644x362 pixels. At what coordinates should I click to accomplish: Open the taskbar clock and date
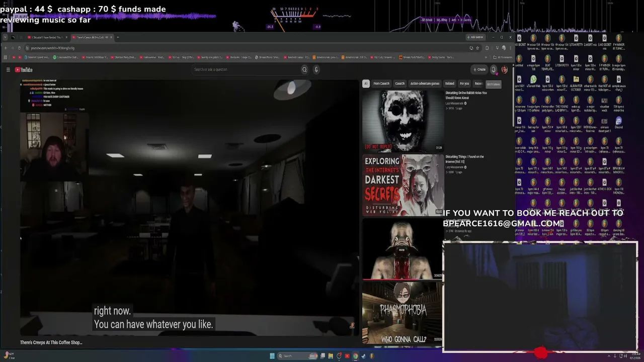pyautogui.click(x=636, y=356)
